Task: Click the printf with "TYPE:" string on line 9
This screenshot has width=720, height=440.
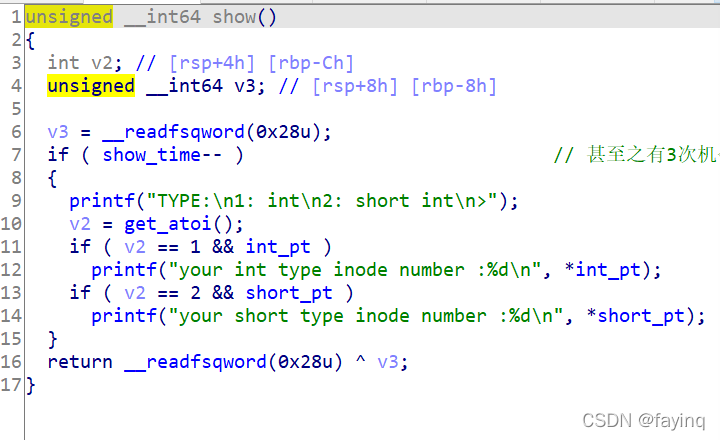Action: pos(294,201)
